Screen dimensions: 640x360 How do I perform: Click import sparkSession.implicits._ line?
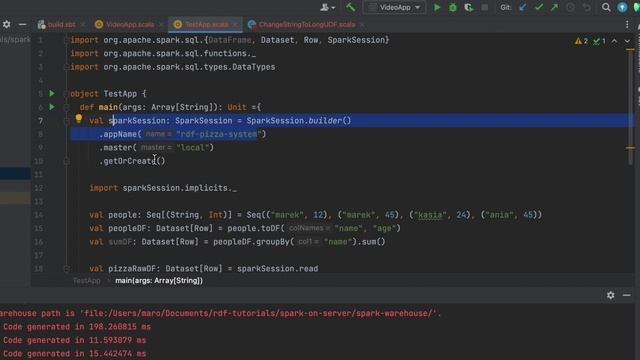(163, 188)
